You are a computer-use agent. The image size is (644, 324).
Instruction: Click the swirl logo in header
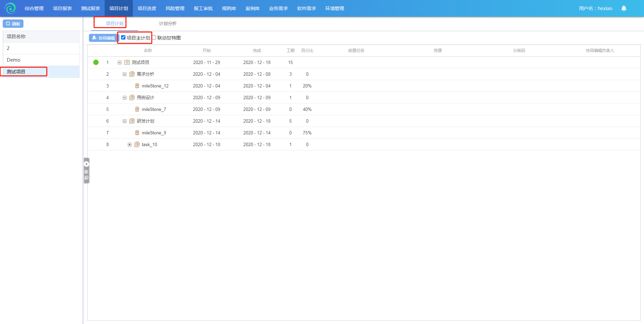pyautogui.click(x=10, y=8)
